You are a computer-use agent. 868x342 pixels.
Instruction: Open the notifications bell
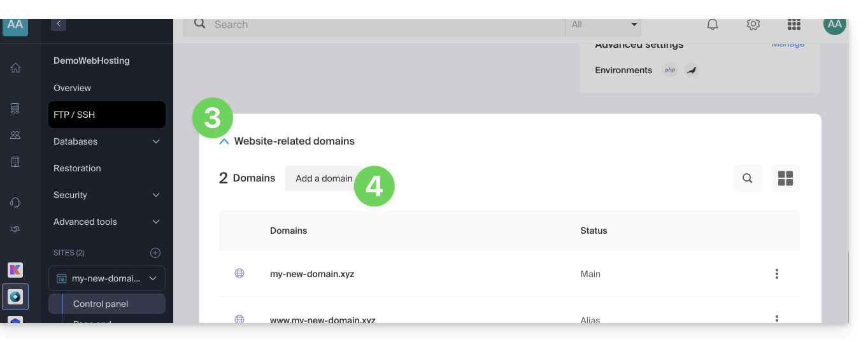tap(713, 25)
